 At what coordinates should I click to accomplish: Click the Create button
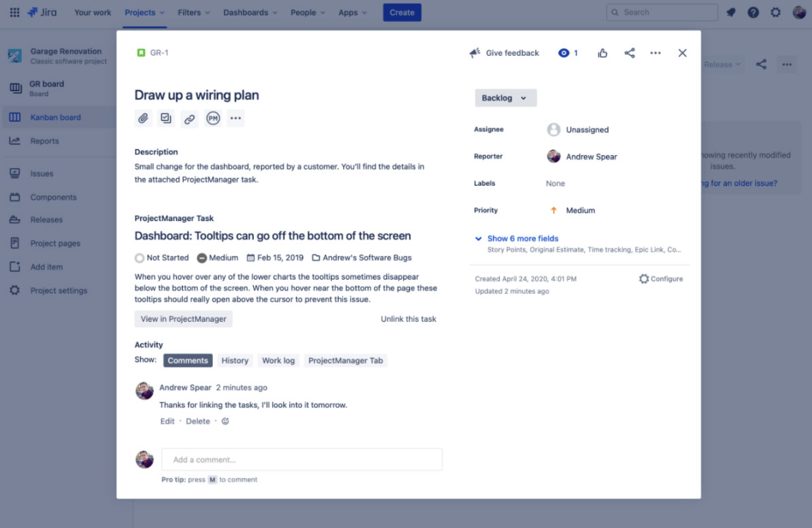402,12
